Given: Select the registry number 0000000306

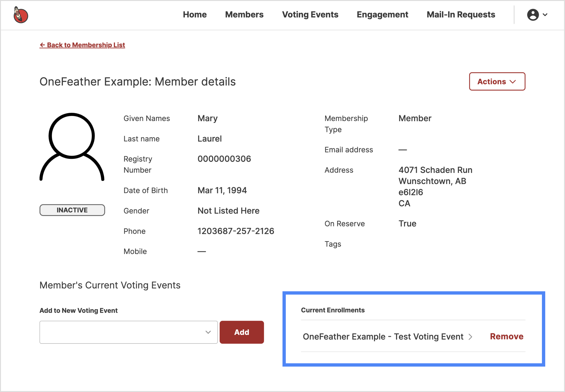Looking at the screenshot, I should pyautogui.click(x=224, y=159).
